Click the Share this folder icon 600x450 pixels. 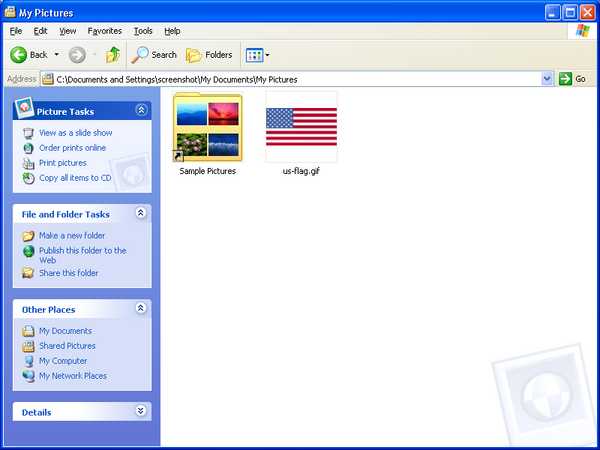(28, 273)
